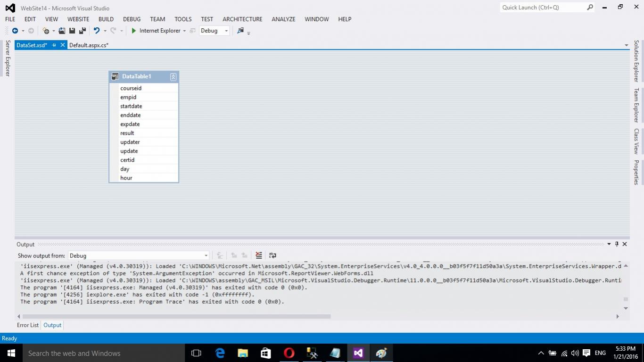Open the Solution Explorer side tab
644x362 pixels.
[636, 61]
